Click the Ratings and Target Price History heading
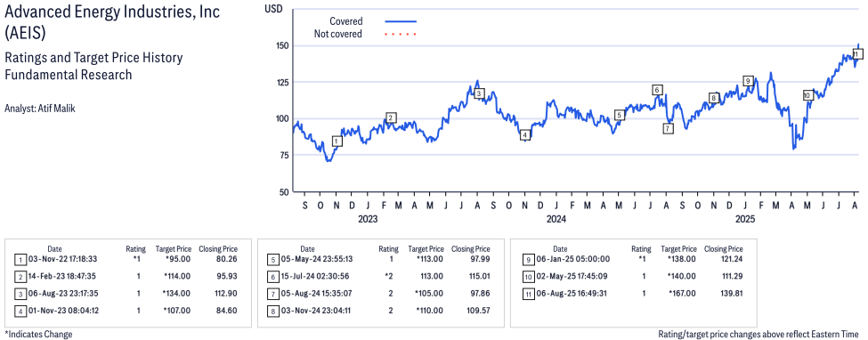 tap(93, 58)
